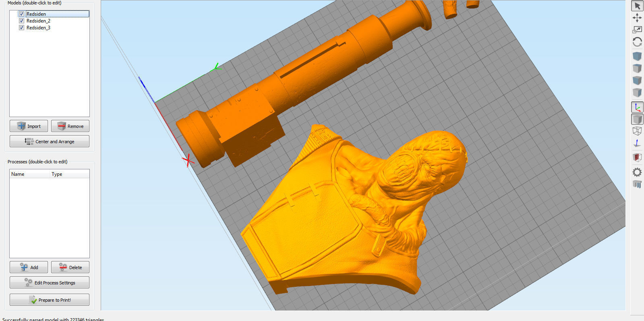Toggle wireframe rendering cube

pos(637,131)
